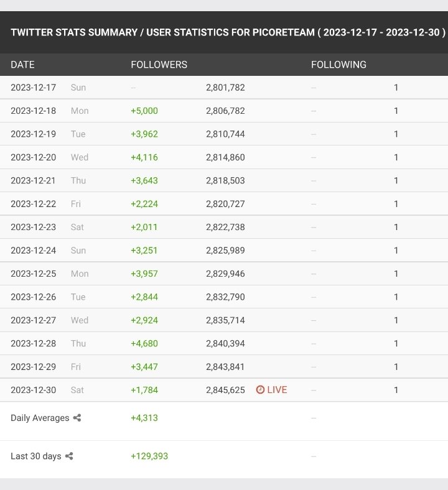This screenshot has width=448, height=490.
Task: Click follower total 2,835,714
Action: [225, 320]
